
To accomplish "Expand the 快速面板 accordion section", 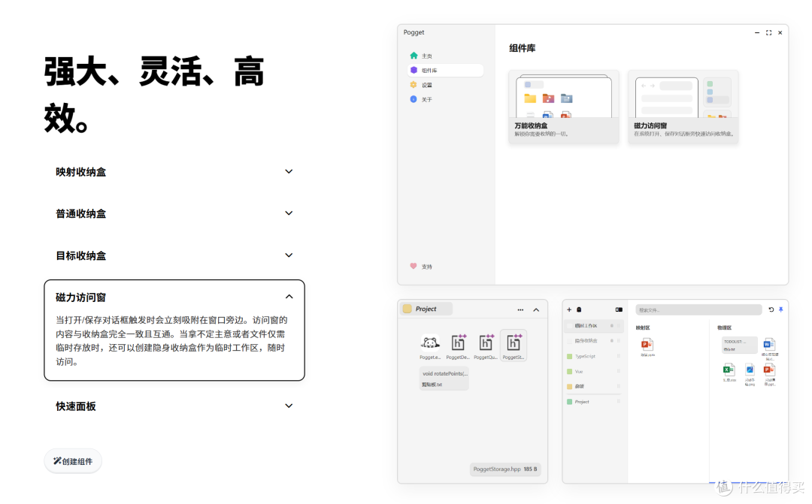I will tap(174, 406).
